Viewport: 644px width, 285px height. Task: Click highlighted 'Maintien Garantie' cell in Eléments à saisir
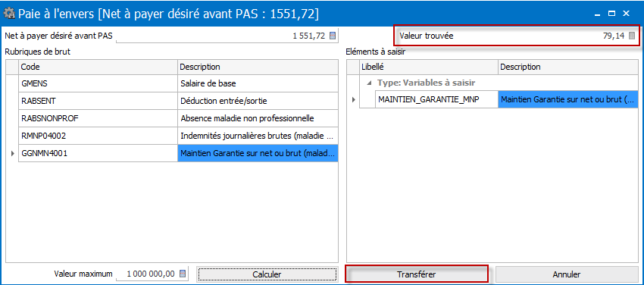(x=568, y=99)
